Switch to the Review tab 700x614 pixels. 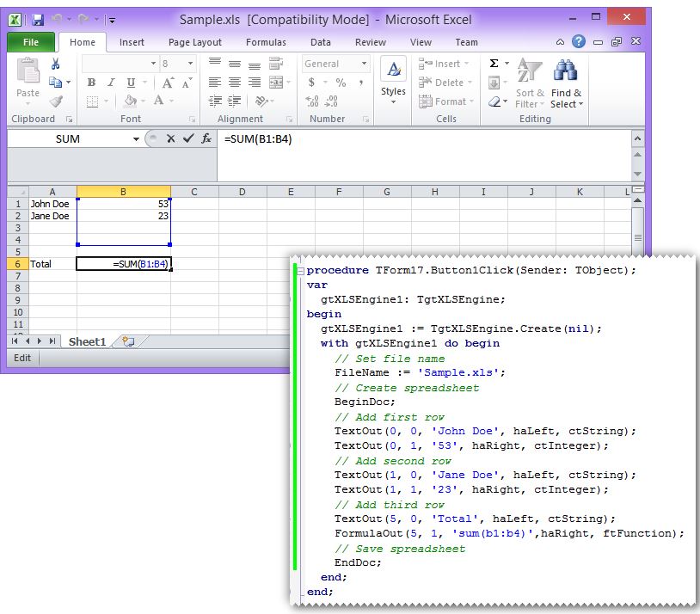click(x=371, y=42)
